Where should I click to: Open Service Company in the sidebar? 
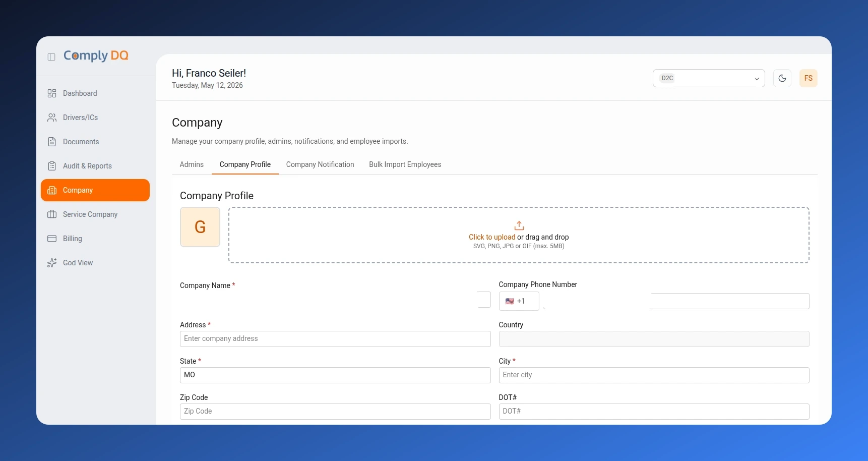click(95, 214)
